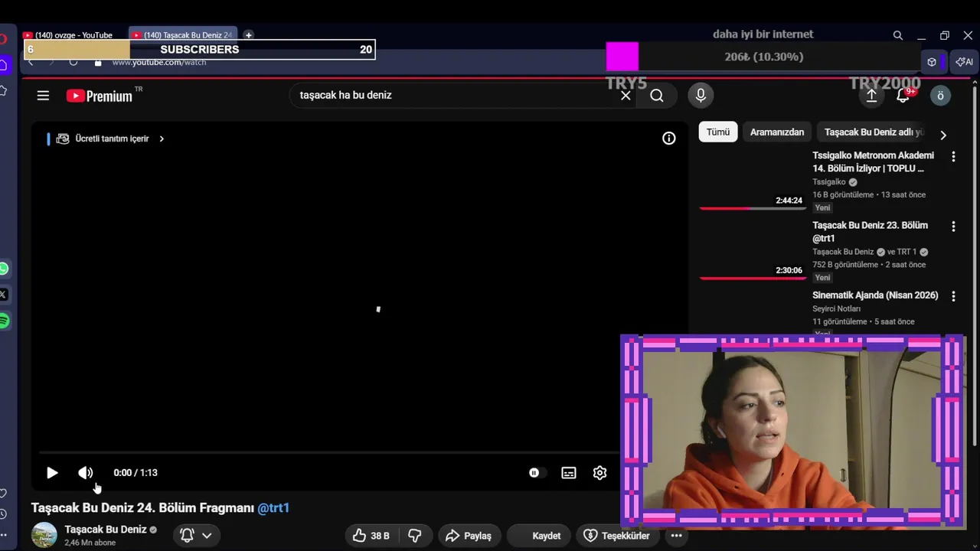
Task: Open Taşacak Bu Deniz channel avatar
Action: (44, 535)
